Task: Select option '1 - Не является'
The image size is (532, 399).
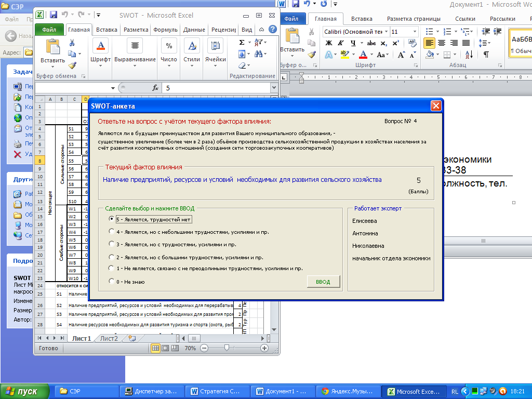Action: click(x=111, y=268)
